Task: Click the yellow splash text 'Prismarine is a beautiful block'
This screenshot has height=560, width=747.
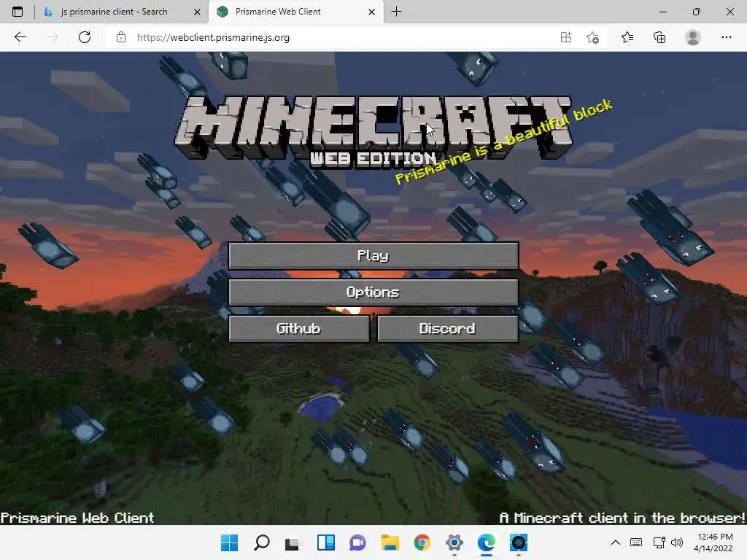Action: (x=504, y=141)
